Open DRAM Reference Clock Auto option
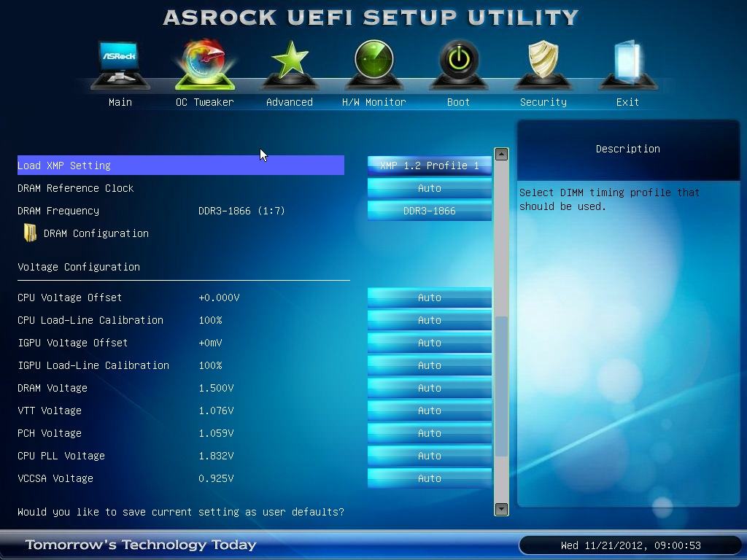 (430, 188)
